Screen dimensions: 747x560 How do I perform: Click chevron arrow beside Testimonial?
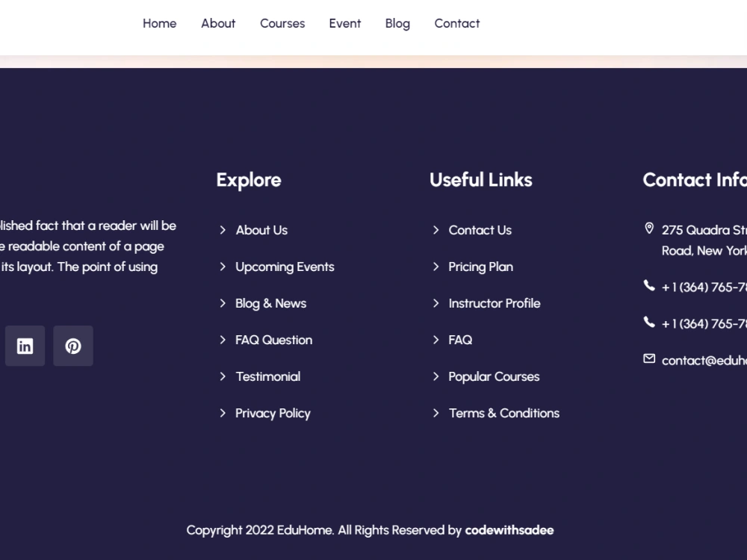pyautogui.click(x=223, y=376)
